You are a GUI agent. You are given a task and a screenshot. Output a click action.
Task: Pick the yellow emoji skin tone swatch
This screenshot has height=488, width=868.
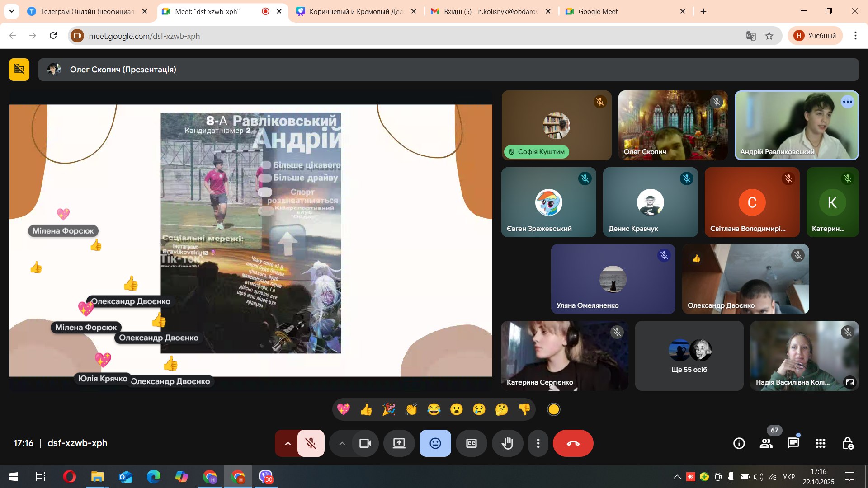[x=553, y=409]
